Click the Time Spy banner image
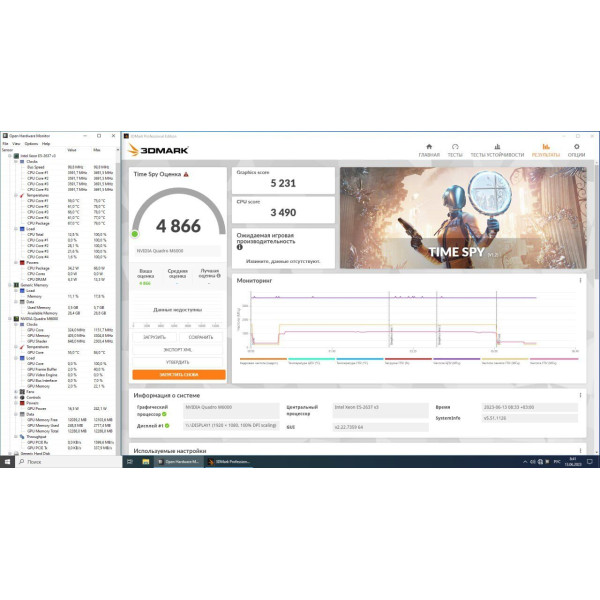 (x=463, y=218)
